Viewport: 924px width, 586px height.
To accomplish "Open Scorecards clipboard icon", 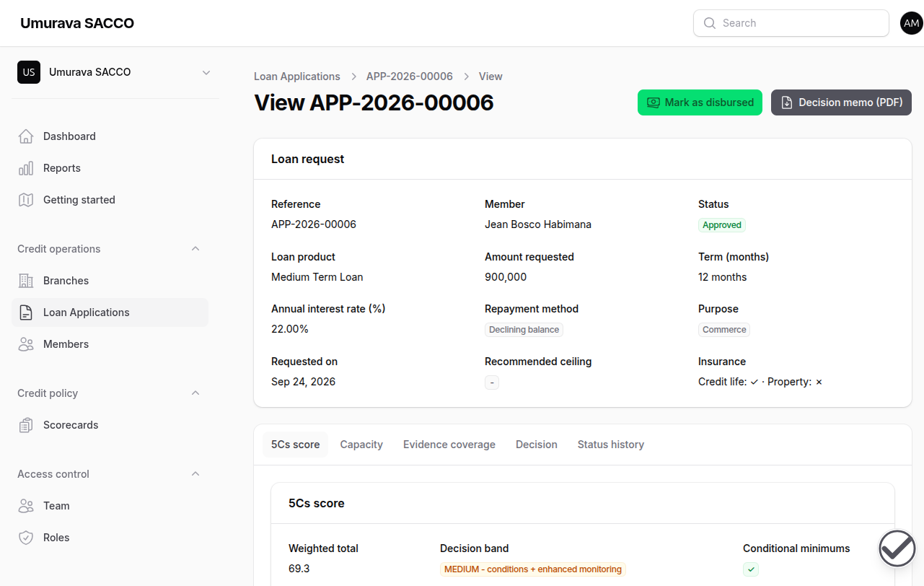I will [x=26, y=425].
